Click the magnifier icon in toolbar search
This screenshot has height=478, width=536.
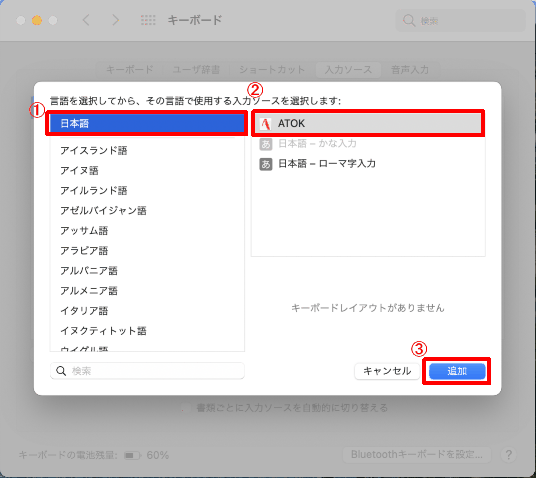[x=408, y=21]
